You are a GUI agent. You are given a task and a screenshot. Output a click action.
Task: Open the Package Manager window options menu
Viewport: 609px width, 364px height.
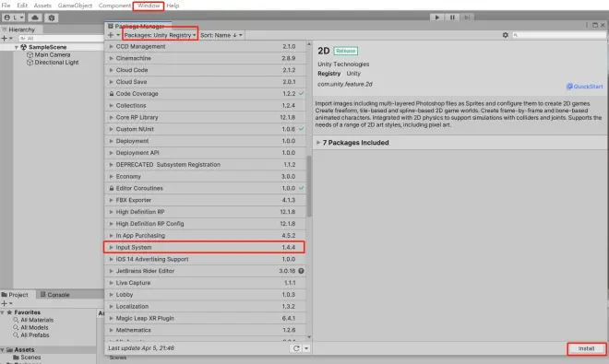pos(587,25)
